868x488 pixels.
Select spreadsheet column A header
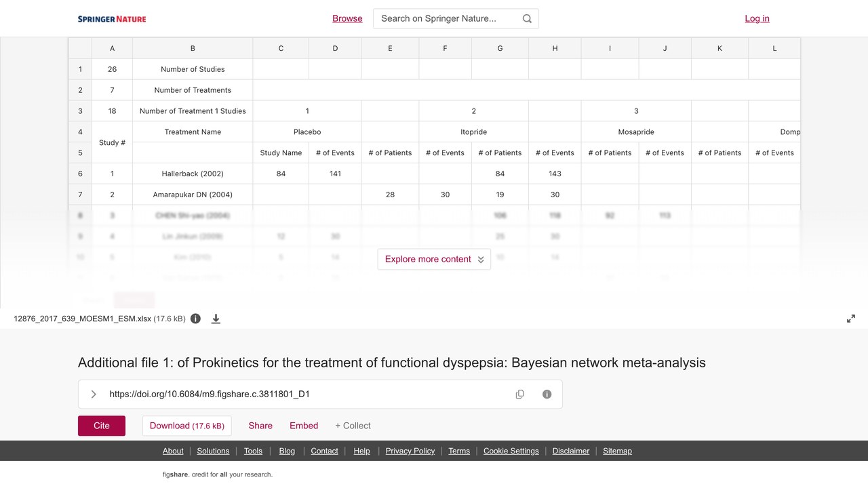click(112, 48)
